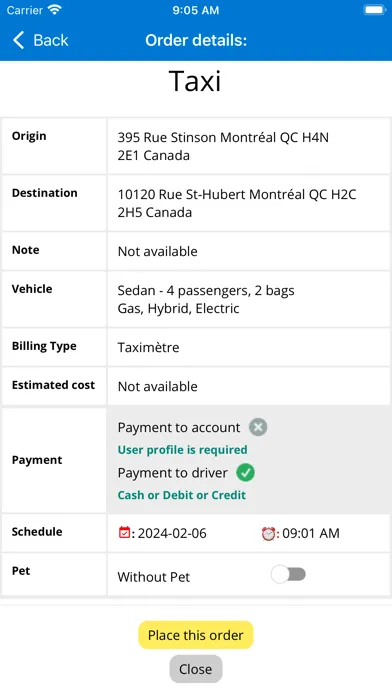Click the gray X icon beside Payment to account
Image resolution: width=392 pixels, height=696 pixels.
tap(258, 427)
